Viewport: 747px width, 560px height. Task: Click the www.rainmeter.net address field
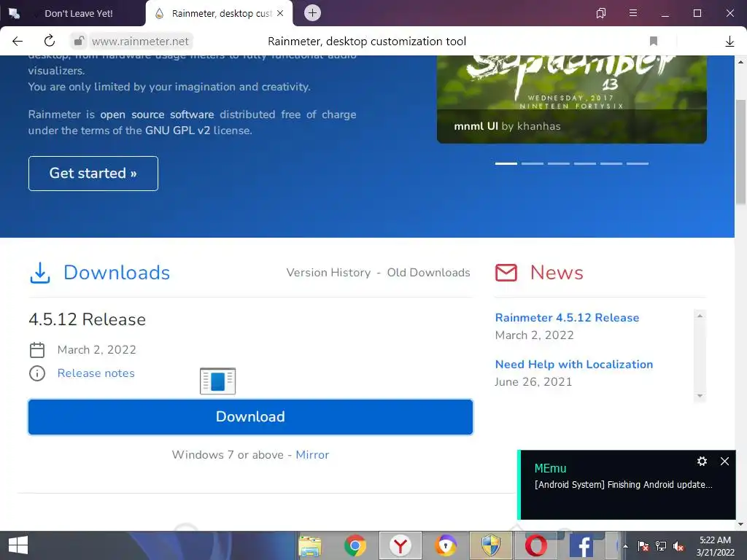[140, 42]
